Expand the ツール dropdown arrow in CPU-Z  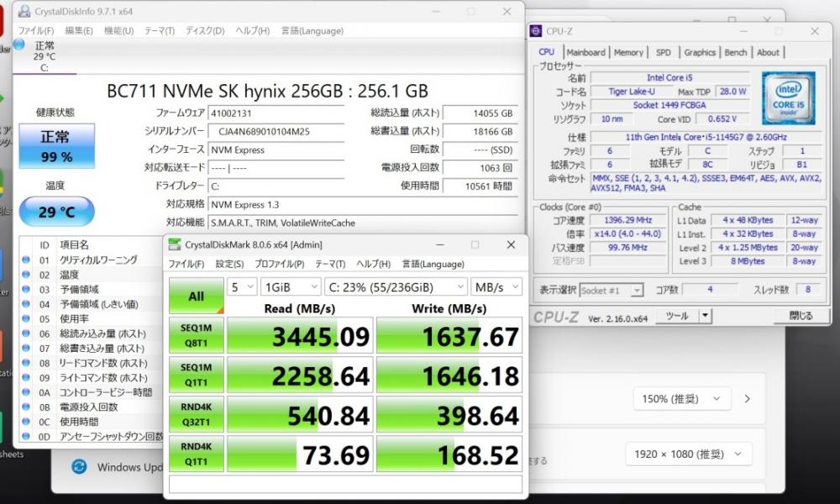click(705, 316)
